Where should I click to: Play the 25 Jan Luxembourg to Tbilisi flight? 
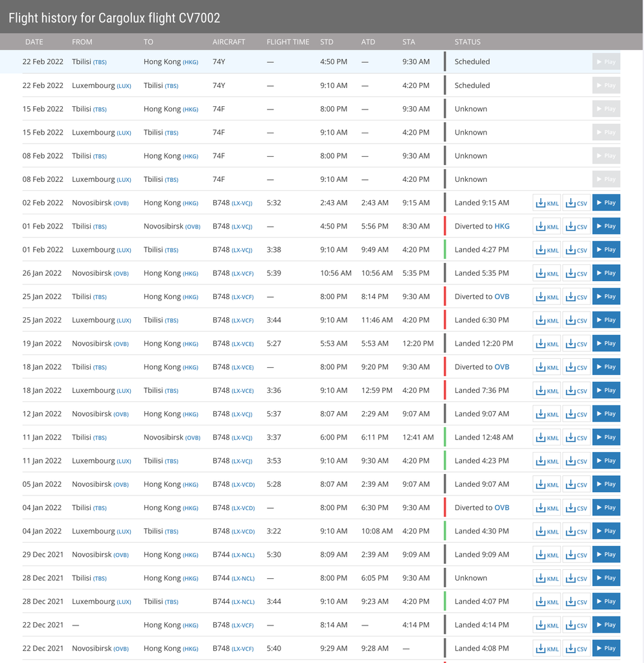[x=606, y=320]
